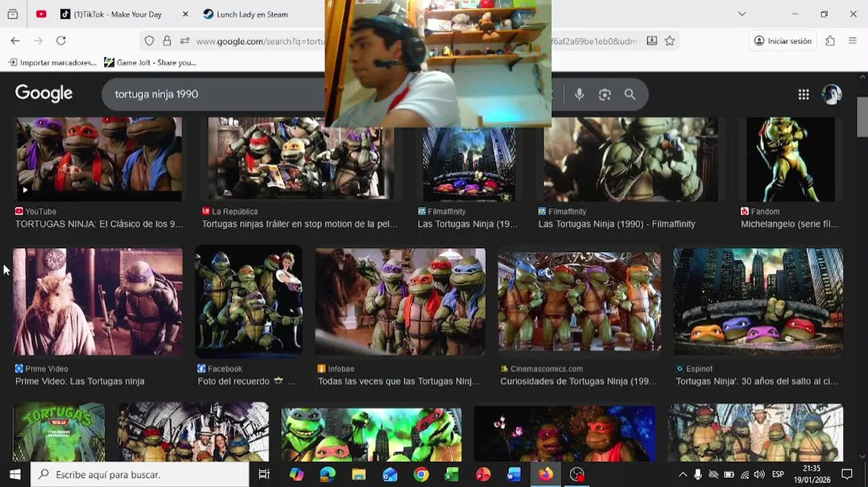Open the Game Jolt bookmark

click(x=150, y=62)
